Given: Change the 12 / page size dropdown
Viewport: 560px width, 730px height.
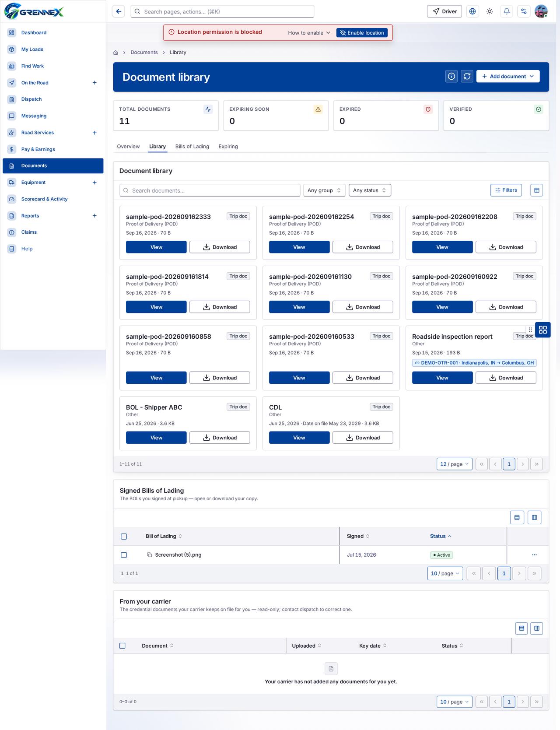Looking at the screenshot, I should (455, 464).
